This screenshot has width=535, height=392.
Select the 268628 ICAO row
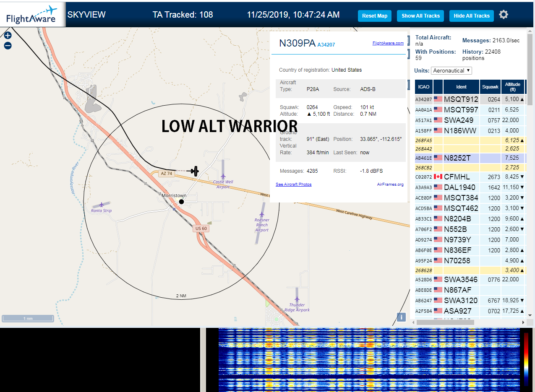click(x=470, y=270)
